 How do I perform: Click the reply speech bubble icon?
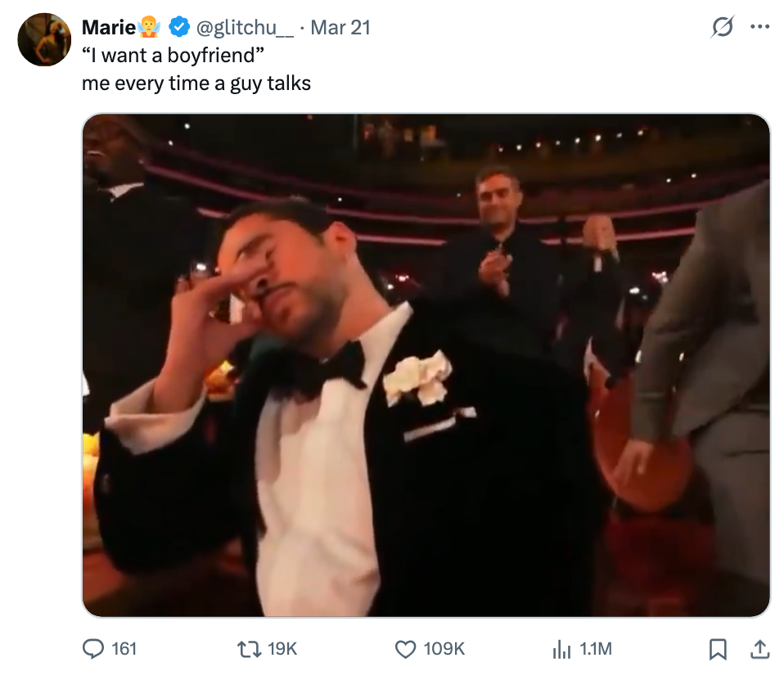click(93, 649)
